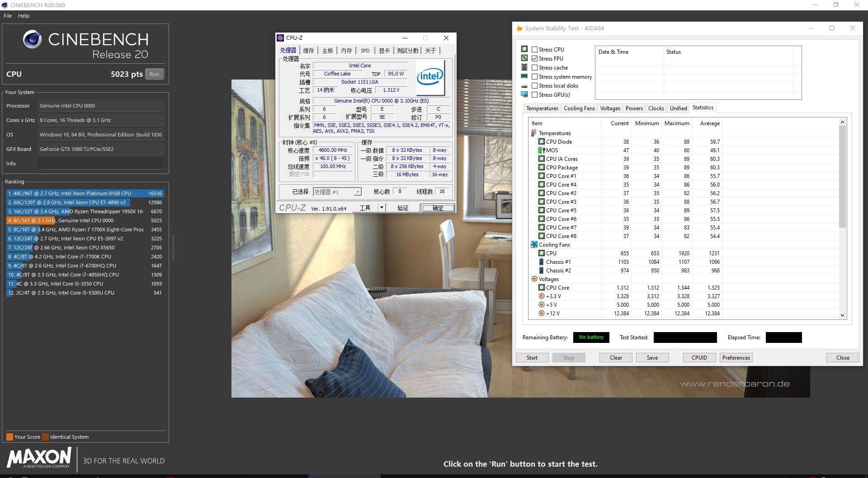Click the CPU-Z title bar app icon

pos(280,38)
